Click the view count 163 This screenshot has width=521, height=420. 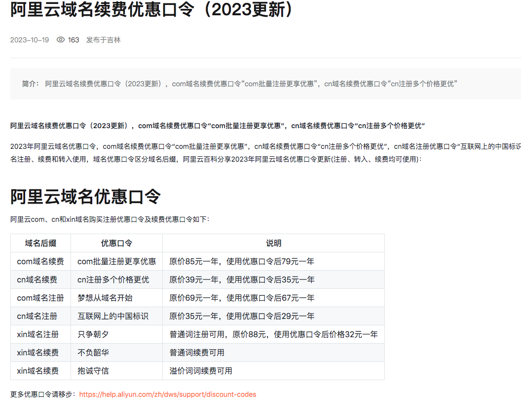74,40
